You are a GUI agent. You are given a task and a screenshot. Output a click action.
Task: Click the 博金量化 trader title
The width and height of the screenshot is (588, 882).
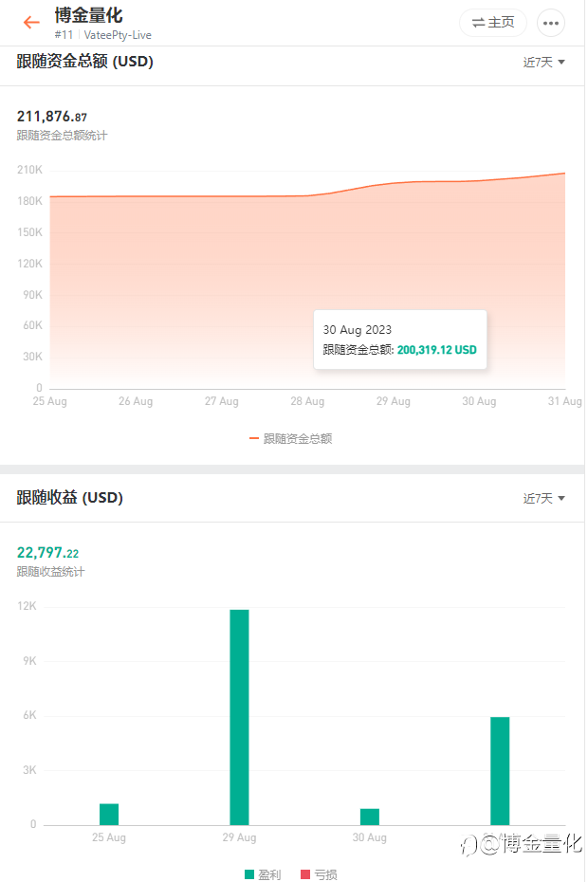(88, 15)
